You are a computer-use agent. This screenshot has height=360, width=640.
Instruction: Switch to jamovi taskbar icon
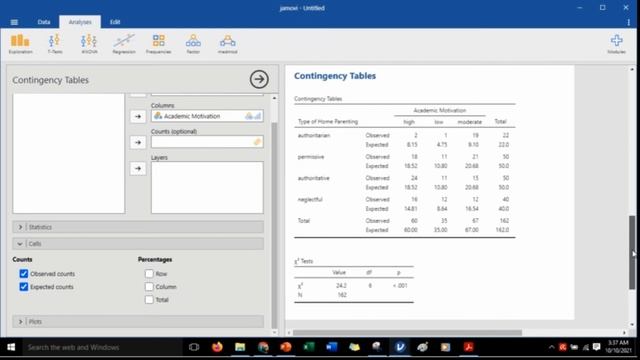click(400, 347)
